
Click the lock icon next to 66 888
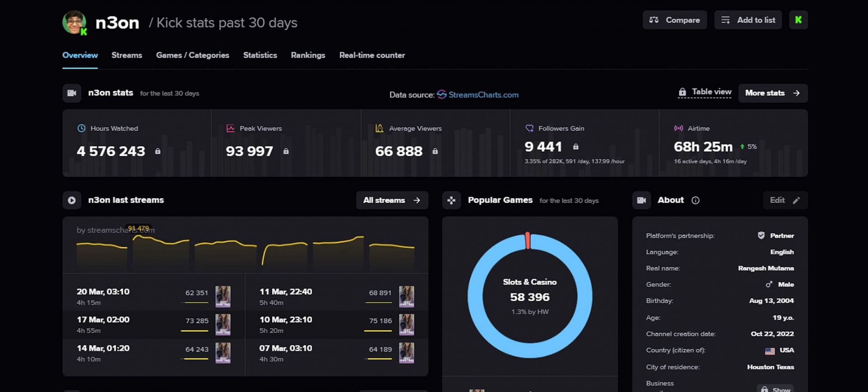pos(435,151)
